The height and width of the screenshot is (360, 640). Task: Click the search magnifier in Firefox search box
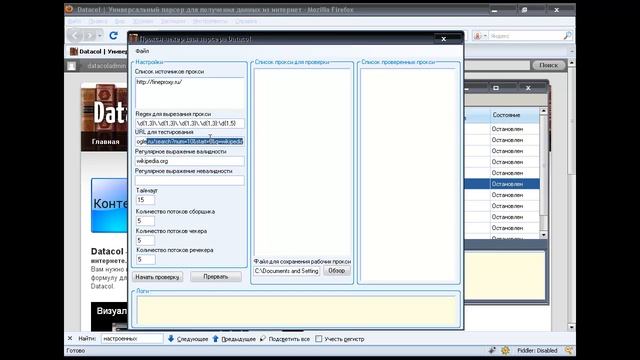click(567, 36)
